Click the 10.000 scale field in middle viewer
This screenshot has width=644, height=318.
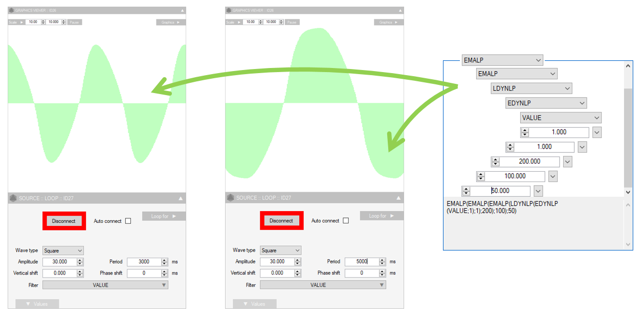coord(271,22)
